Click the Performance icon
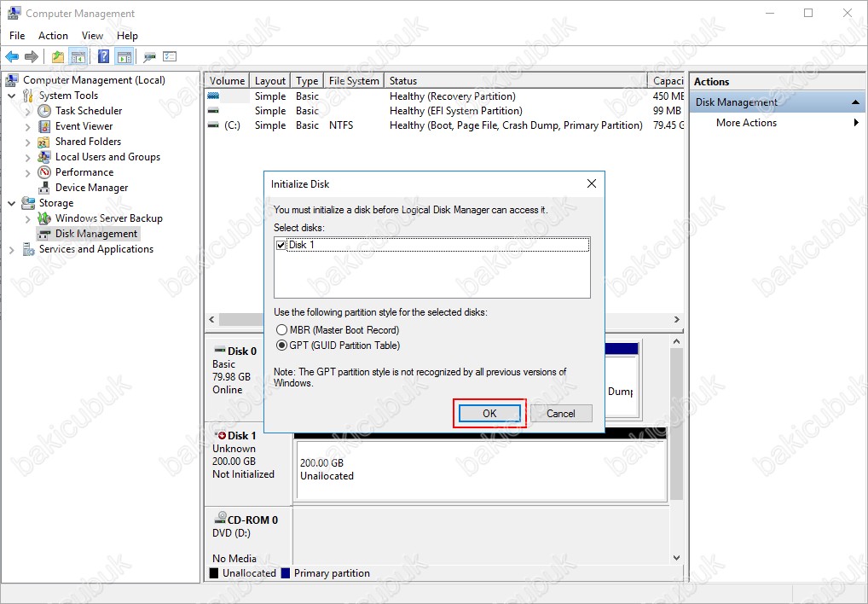The width and height of the screenshot is (868, 604). pyautogui.click(x=44, y=172)
